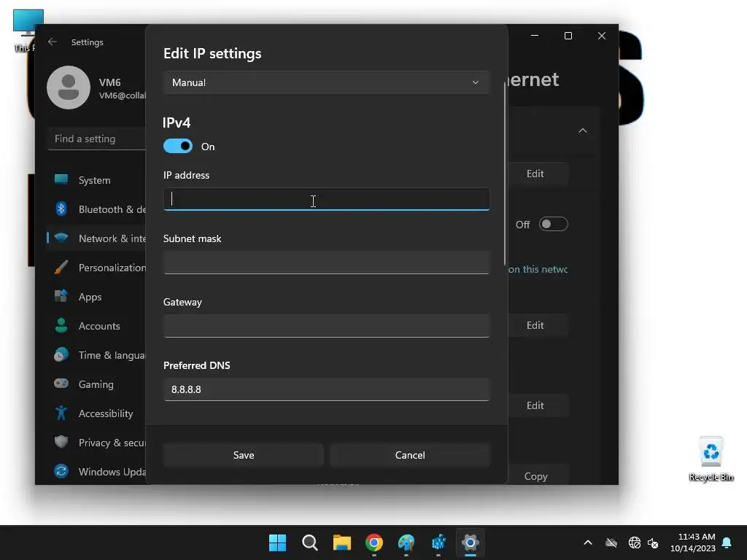Open the Windows Start button
The width and height of the screenshot is (747, 560).
277,542
